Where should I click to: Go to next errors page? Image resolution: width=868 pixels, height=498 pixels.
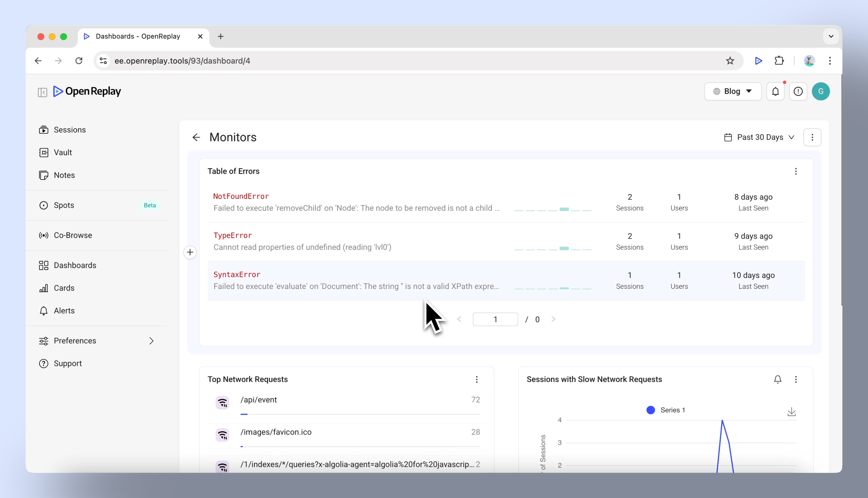coord(553,320)
